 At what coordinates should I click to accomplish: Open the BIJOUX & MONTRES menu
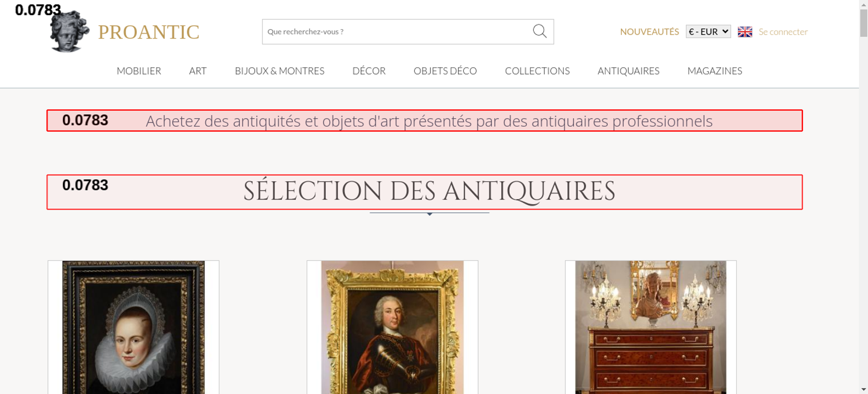coord(279,71)
